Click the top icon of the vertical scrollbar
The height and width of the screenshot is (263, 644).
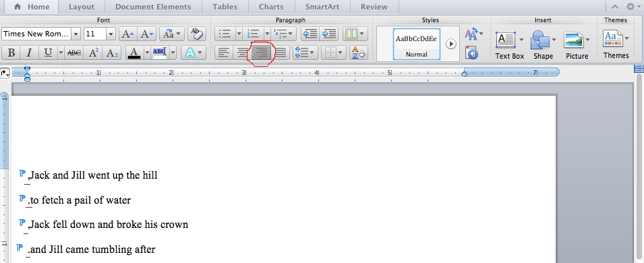[x=639, y=69]
